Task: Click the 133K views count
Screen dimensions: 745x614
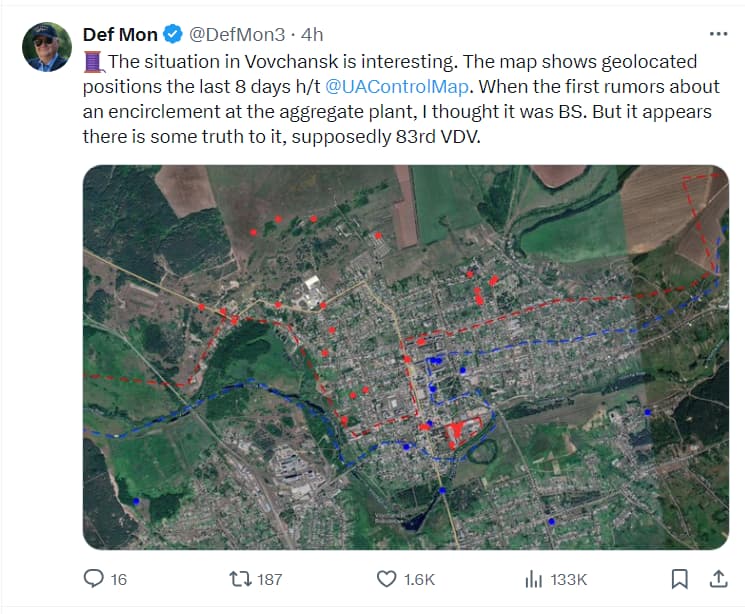Action: pyautogui.click(x=569, y=579)
